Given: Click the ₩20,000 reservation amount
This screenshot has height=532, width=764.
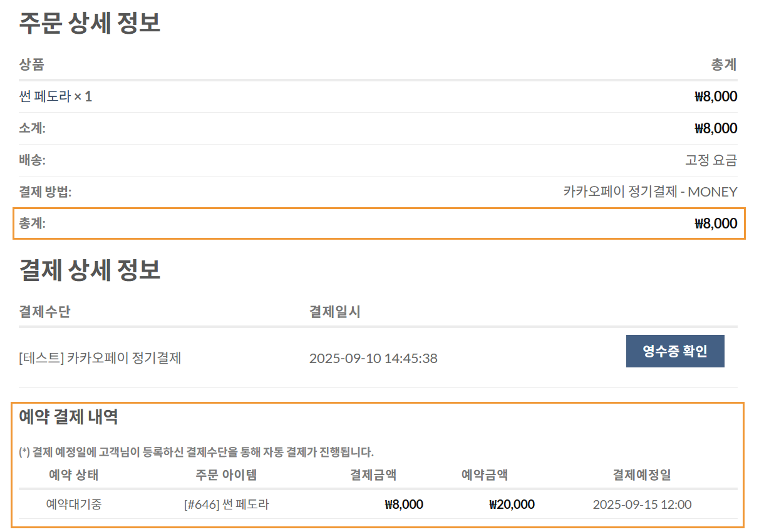Looking at the screenshot, I should point(512,504).
